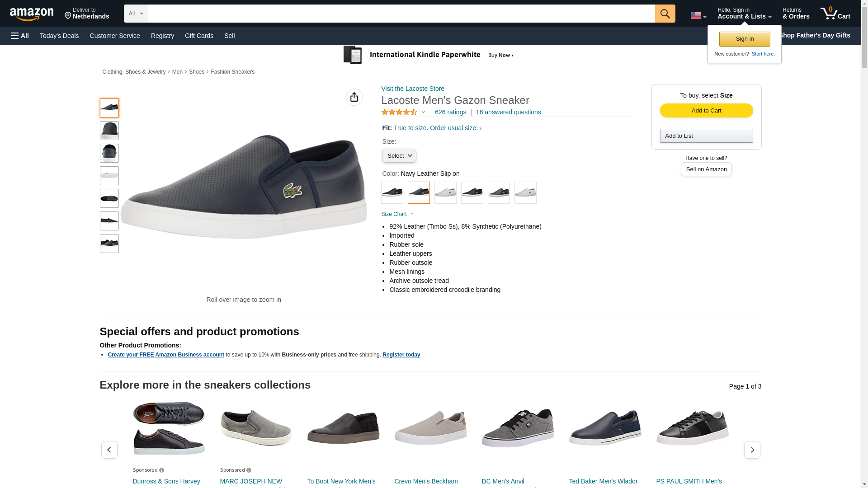Click the Amazon logo
This screenshot has width=868, height=488.
click(32, 14)
